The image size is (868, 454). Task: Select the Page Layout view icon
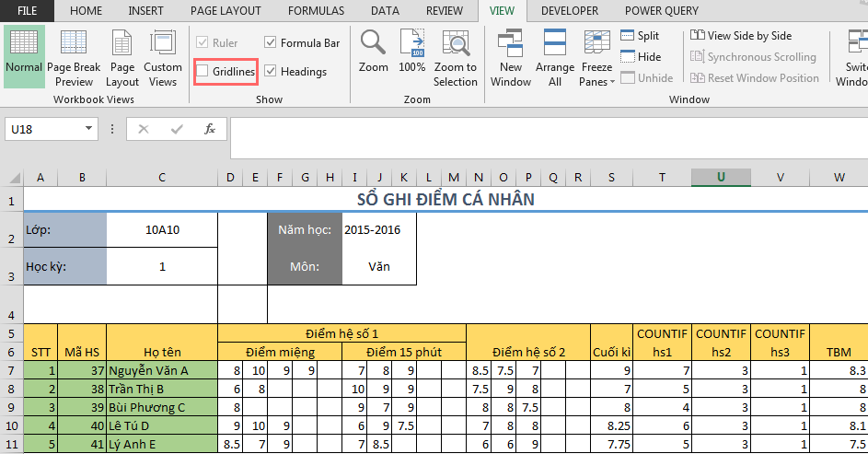point(122,55)
